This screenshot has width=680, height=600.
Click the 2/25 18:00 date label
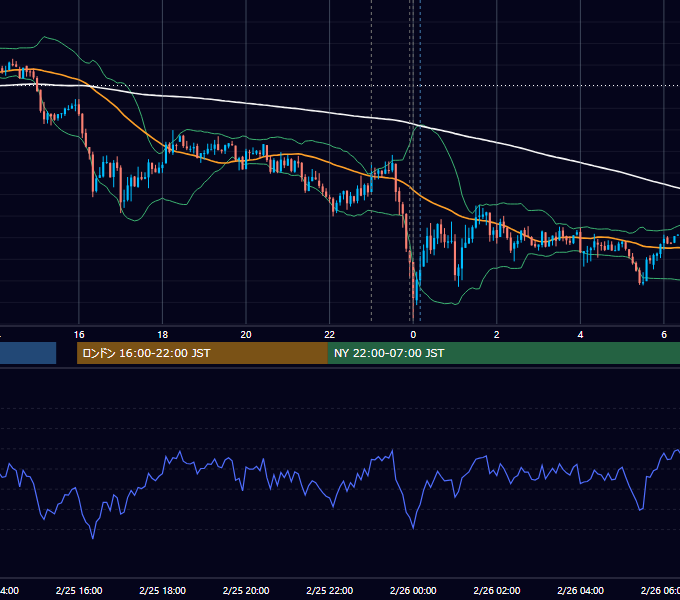click(163, 590)
